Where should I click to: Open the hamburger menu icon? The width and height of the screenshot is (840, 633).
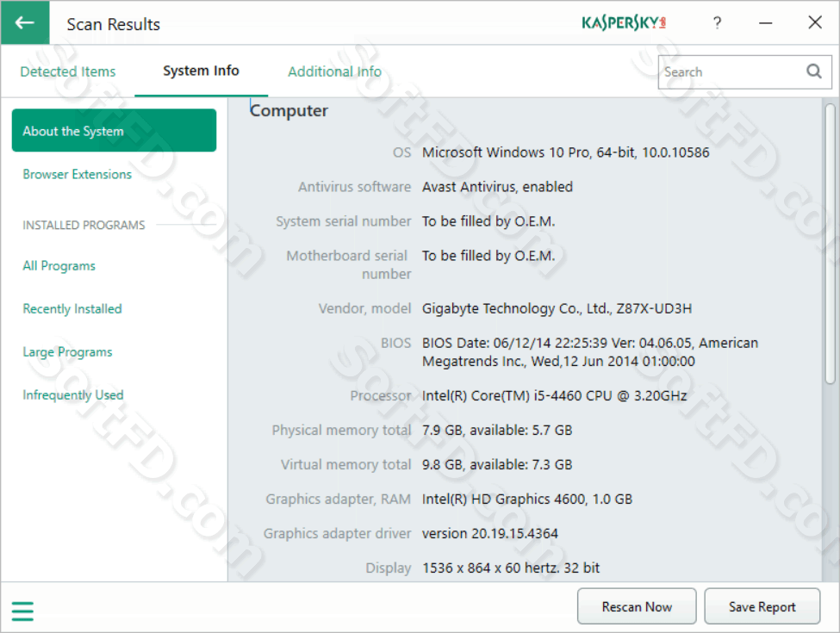coord(22,611)
